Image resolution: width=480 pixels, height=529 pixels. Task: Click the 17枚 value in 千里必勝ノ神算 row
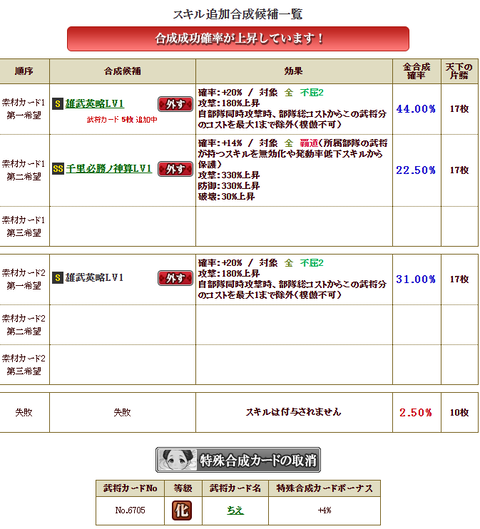click(x=459, y=170)
